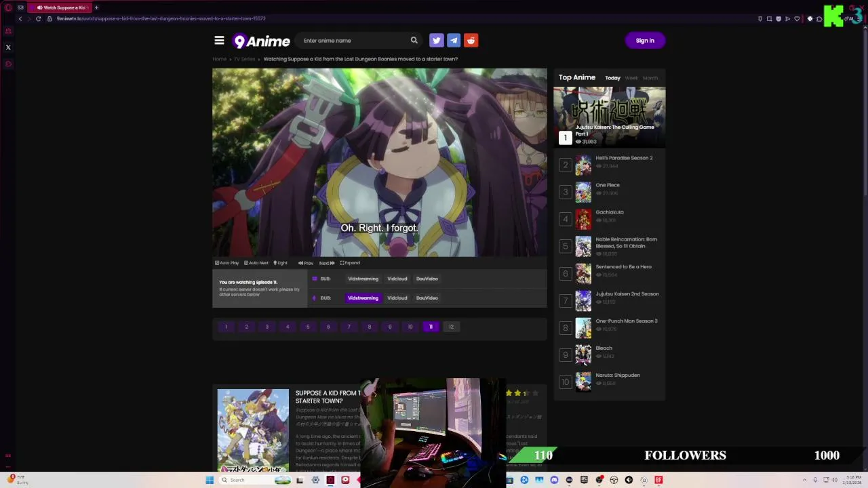
Task: Click the search magnifier icon
Action: pos(414,41)
